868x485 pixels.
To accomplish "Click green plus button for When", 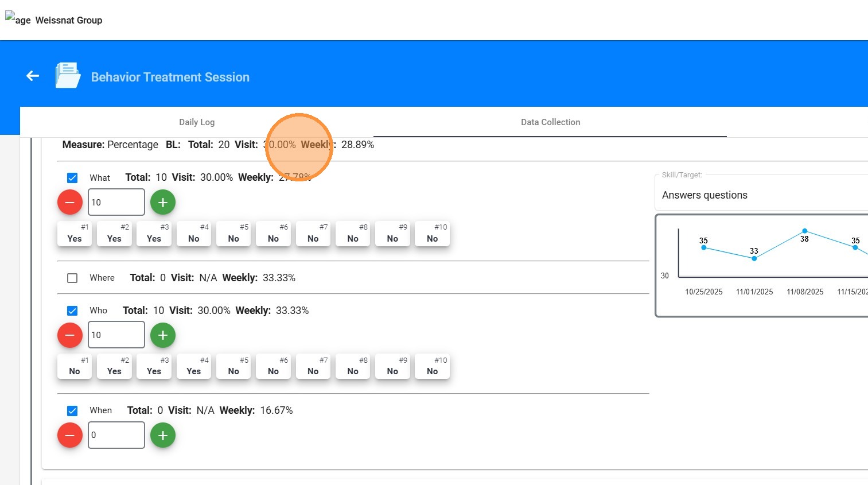I will click(163, 436).
